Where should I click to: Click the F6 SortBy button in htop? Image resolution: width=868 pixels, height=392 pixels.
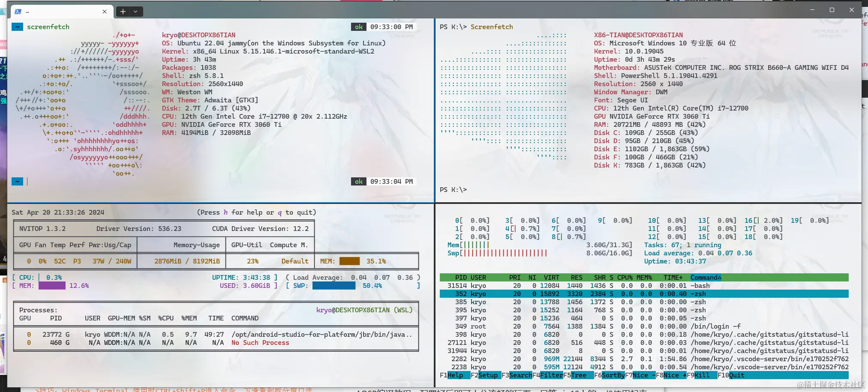pos(610,375)
